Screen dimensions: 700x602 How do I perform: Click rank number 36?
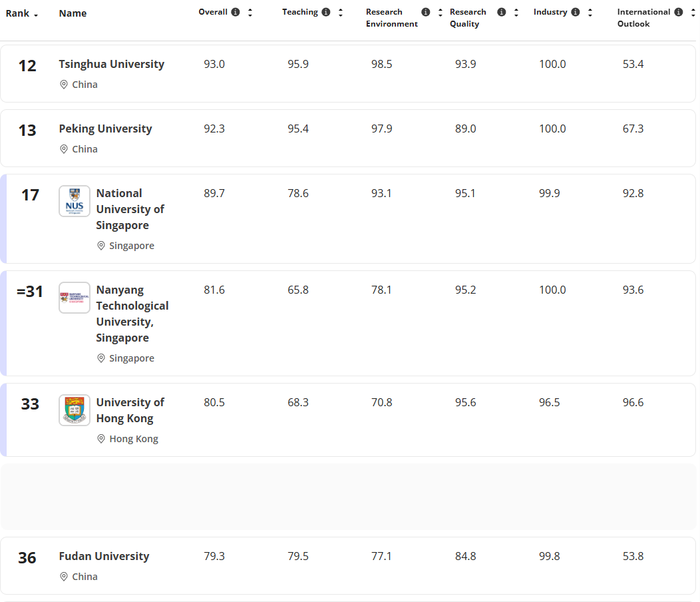pyautogui.click(x=27, y=558)
